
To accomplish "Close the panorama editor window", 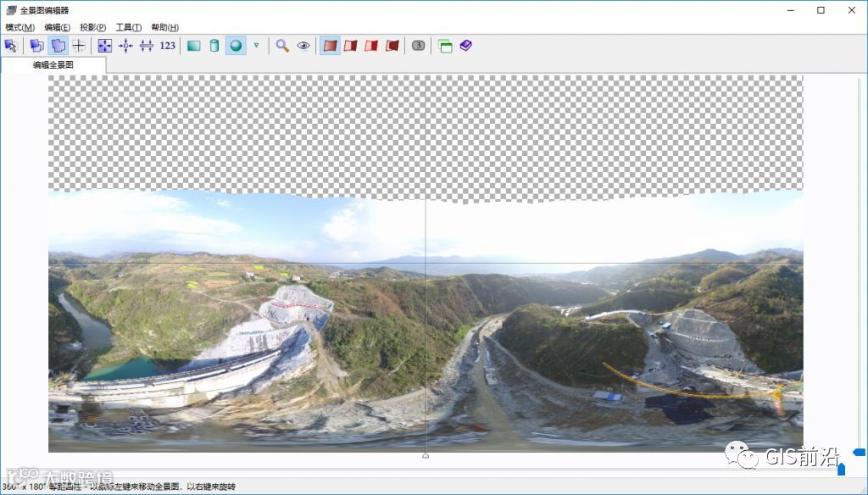I will click(x=851, y=10).
